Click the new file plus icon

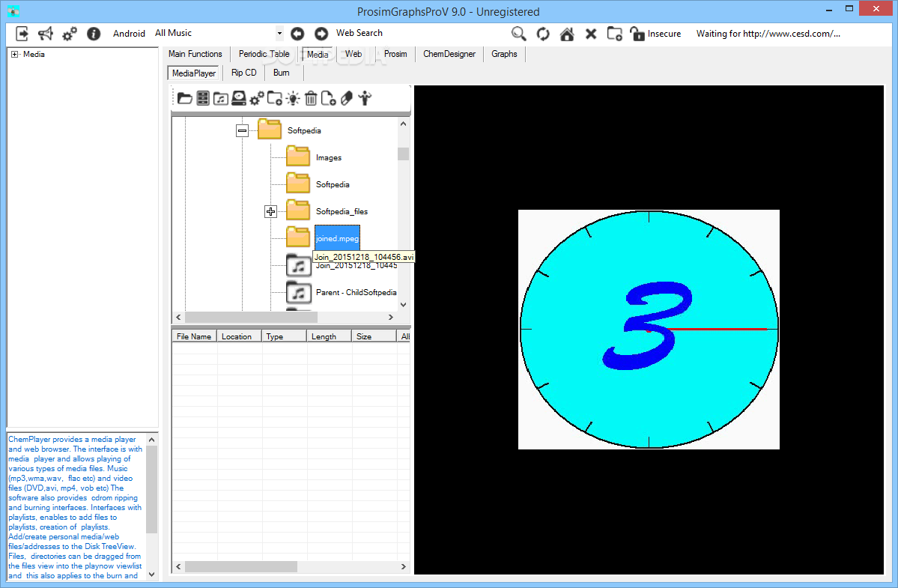[329, 98]
